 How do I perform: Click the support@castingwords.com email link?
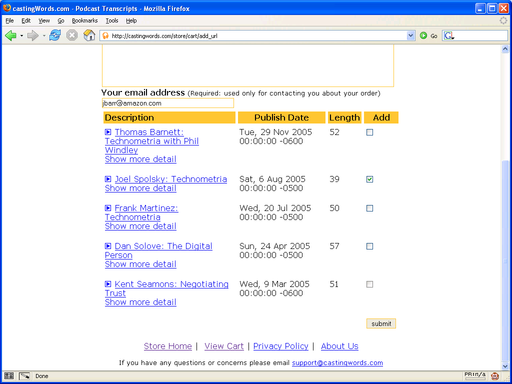tap(337, 363)
